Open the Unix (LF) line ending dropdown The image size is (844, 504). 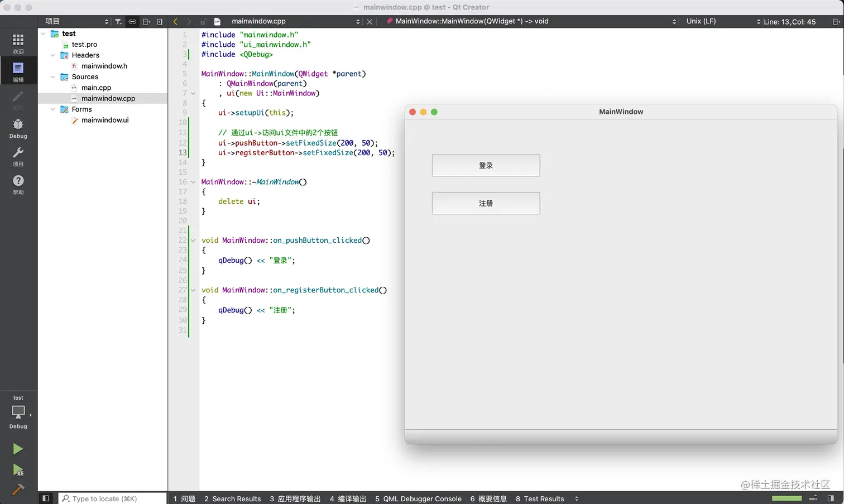pos(723,22)
